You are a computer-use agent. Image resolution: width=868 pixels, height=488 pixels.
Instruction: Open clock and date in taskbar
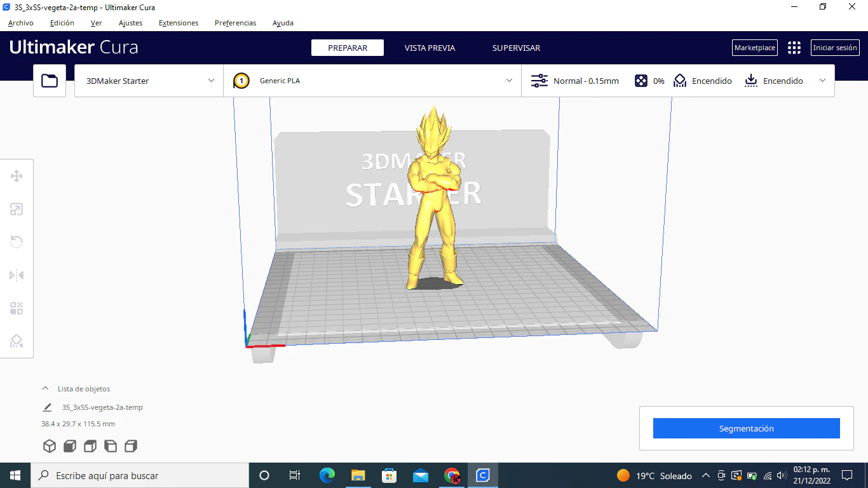tap(811, 475)
